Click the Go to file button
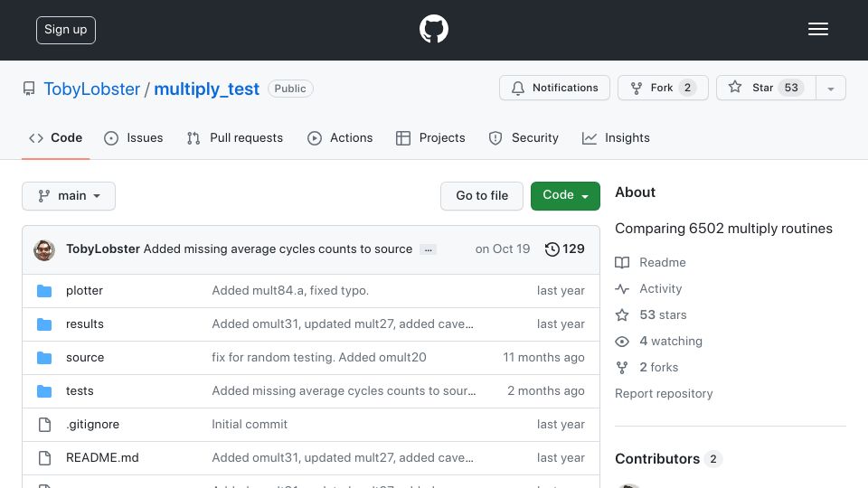The height and width of the screenshot is (488, 868). [x=482, y=196]
